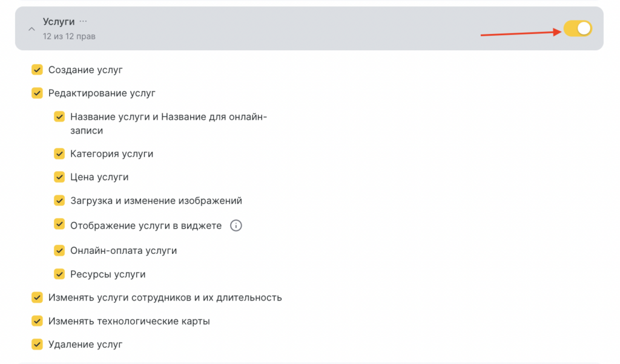Click info icon beside Отображение услуги в виджете
The image size is (620, 364).
(236, 226)
